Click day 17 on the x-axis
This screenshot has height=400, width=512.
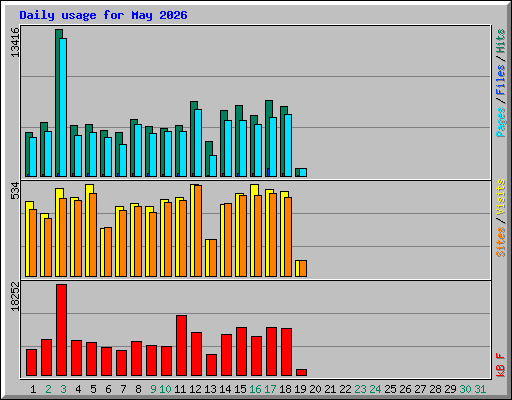pos(270,389)
